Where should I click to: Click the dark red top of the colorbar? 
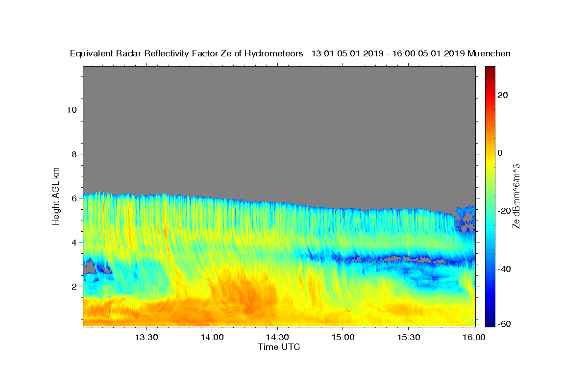(490, 70)
